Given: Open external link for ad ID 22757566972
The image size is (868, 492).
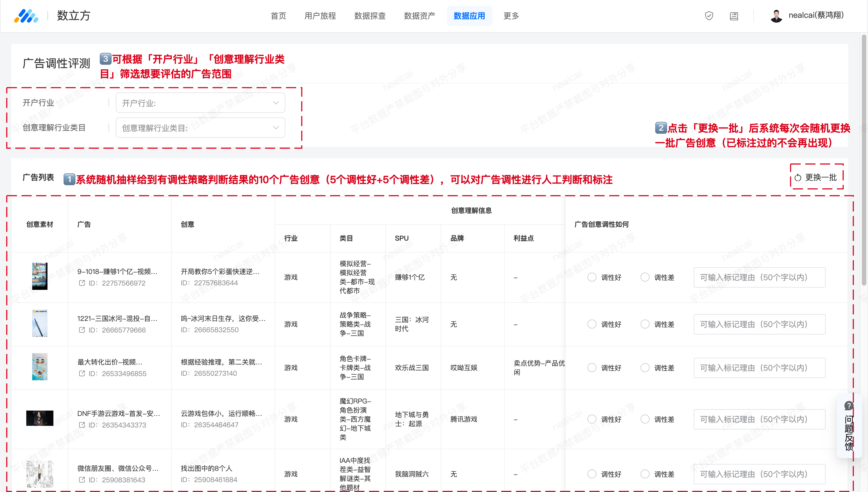Looking at the screenshot, I should tap(82, 283).
